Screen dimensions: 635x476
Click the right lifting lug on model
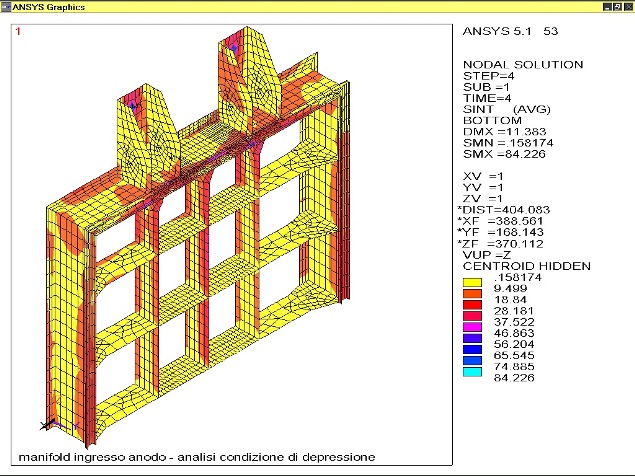(249, 81)
